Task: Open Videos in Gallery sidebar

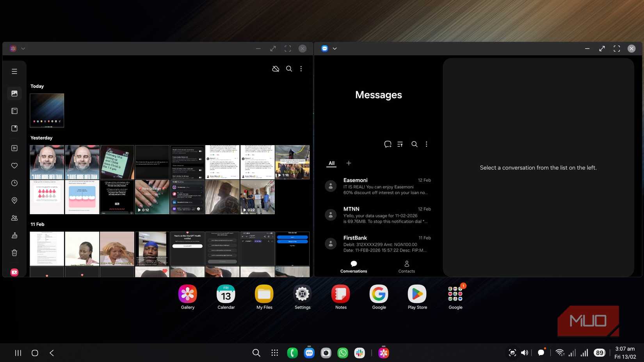Action: click(x=14, y=148)
